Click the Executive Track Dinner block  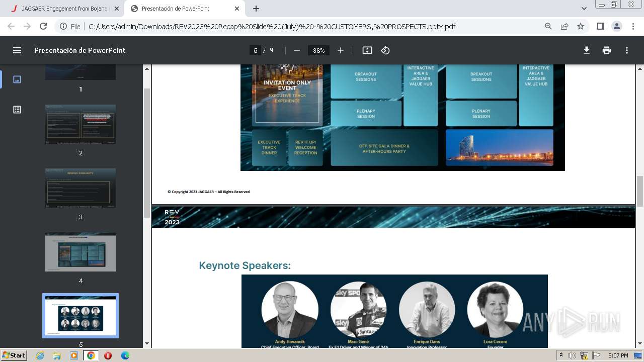(269, 148)
